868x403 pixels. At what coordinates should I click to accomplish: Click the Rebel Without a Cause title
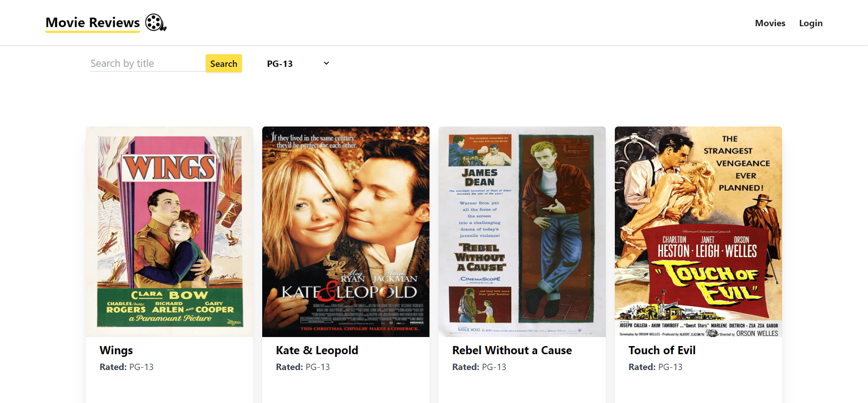[x=512, y=350]
